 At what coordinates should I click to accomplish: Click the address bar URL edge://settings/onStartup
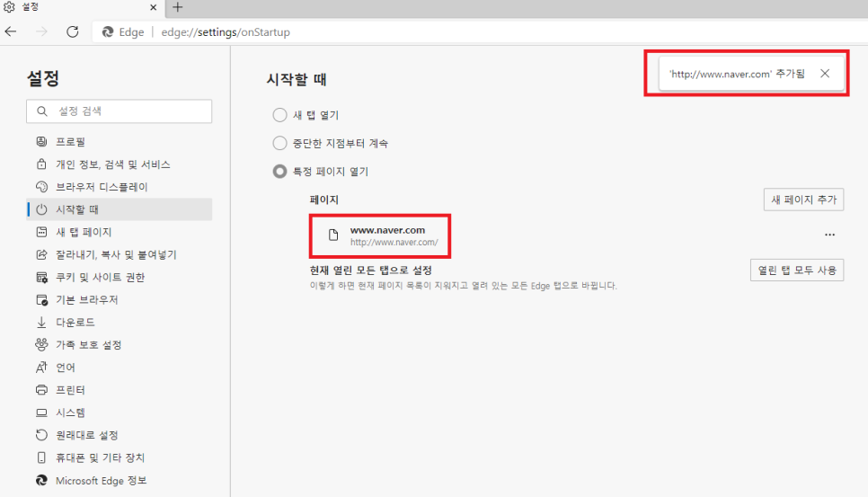(226, 32)
